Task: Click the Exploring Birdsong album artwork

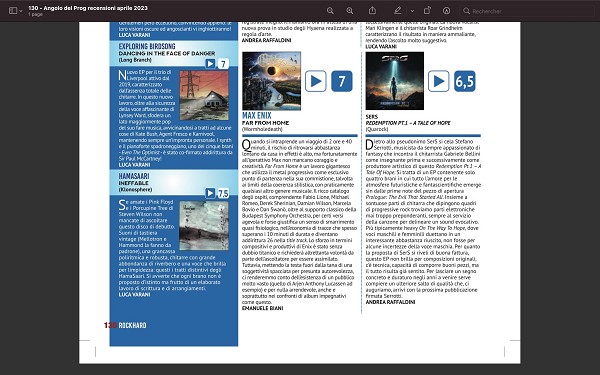Action: coord(204,95)
